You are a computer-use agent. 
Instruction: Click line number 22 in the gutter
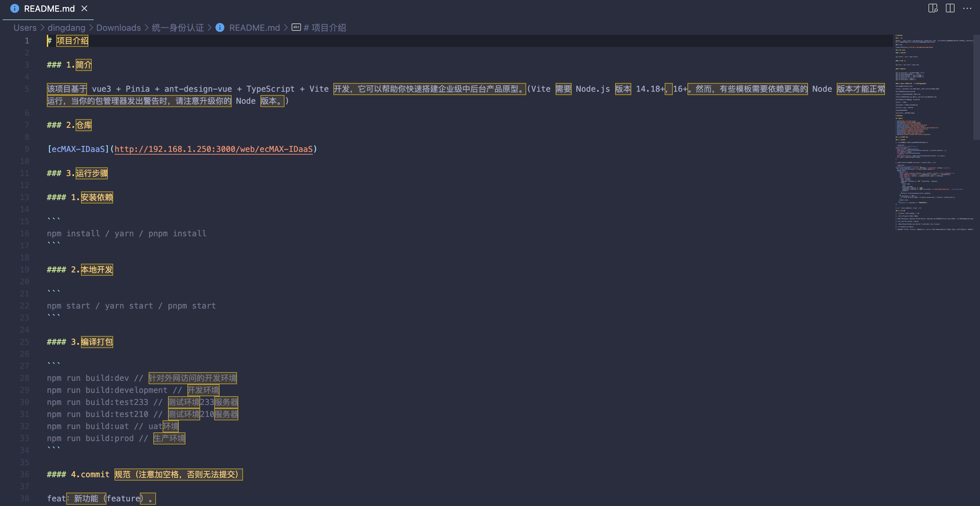coord(24,306)
